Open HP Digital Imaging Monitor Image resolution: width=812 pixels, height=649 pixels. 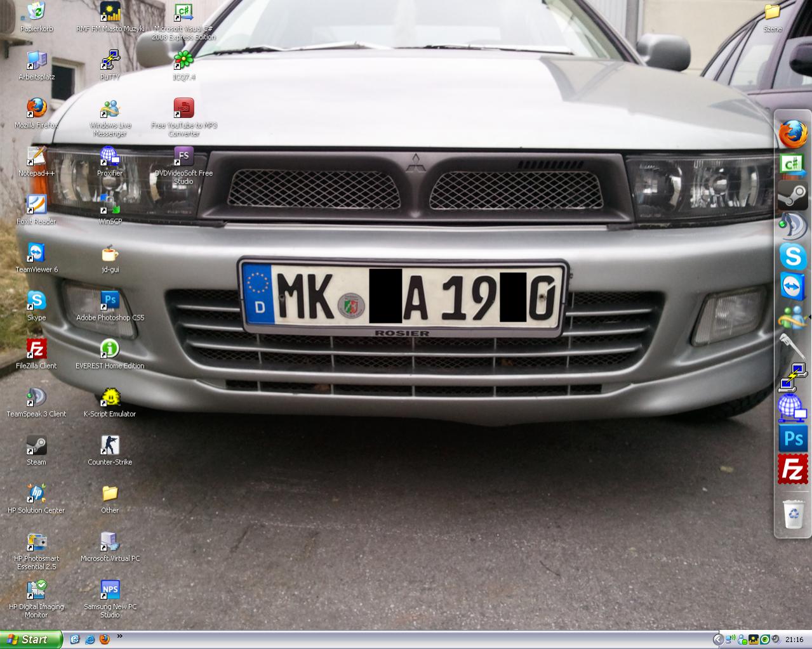tap(36, 599)
